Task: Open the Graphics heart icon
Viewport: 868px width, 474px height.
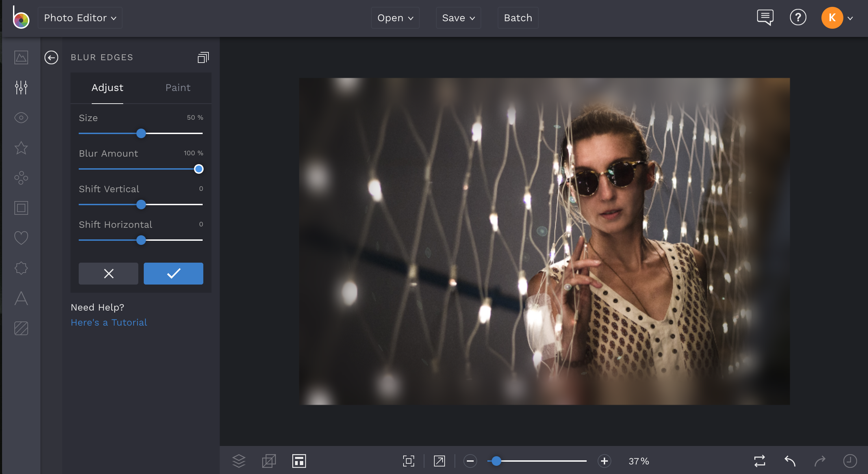Action: pos(21,238)
